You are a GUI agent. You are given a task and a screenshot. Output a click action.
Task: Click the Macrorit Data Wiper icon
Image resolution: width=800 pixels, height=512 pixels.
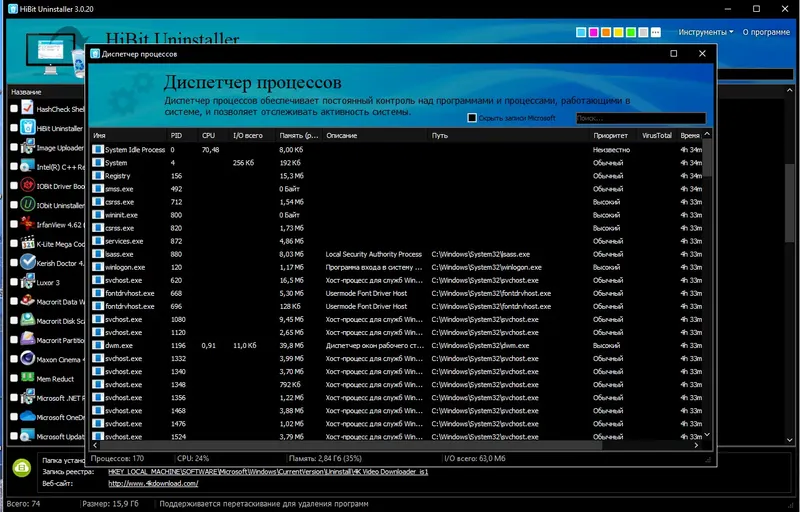28,301
